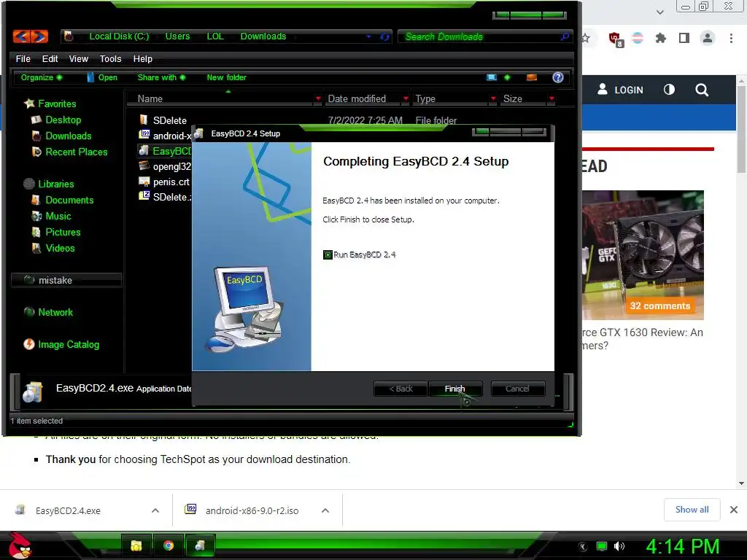Toggle Chrome side panel icon
Image resolution: width=747 pixels, height=560 pixels.
click(x=684, y=38)
